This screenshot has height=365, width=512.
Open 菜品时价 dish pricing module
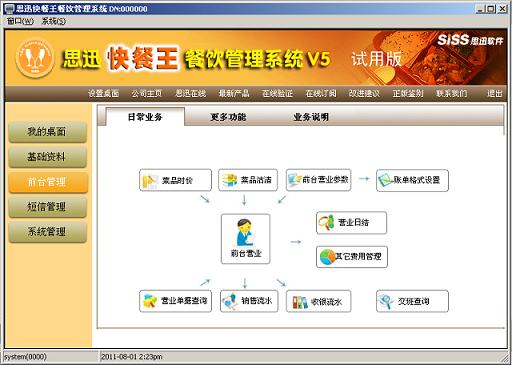coord(175,180)
